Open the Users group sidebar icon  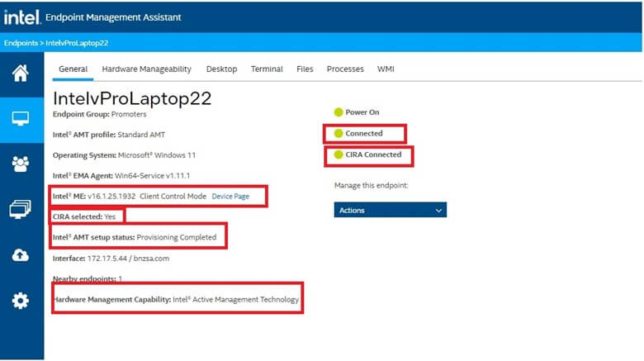click(20, 164)
